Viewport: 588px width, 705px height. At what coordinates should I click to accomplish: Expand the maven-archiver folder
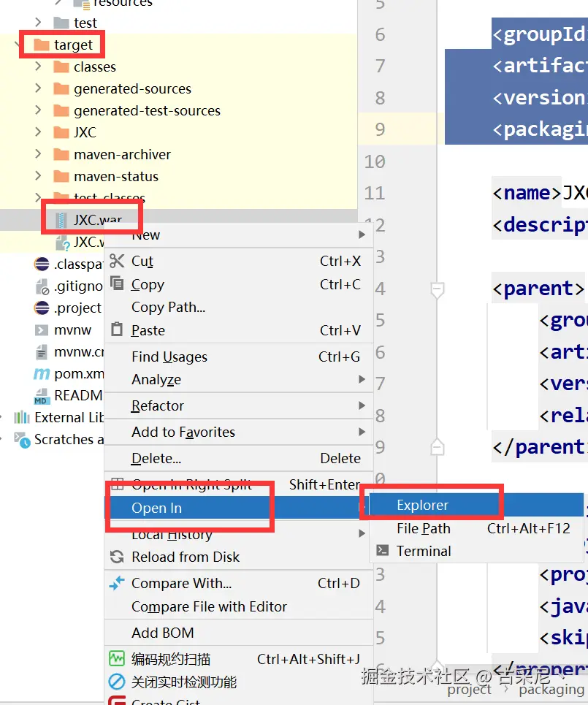[x=38, y=154]
